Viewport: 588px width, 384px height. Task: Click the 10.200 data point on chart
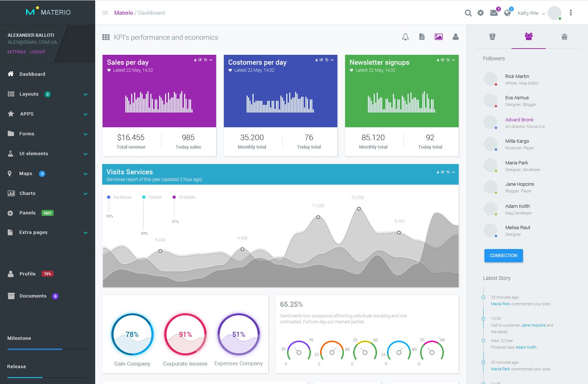(359, 209)
